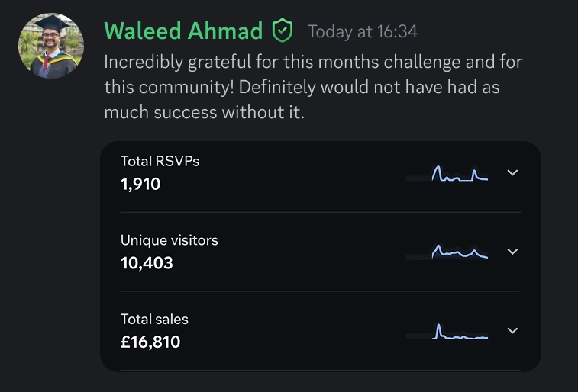The height and width of the screenshot is (392, 578).
Task: Select the Total RSVPs label
Action: (160, 161)
